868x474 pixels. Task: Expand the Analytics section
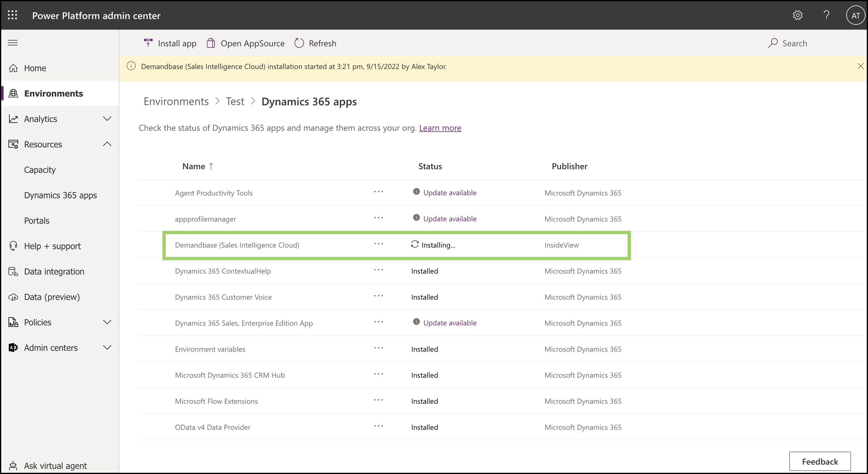pos(107,119)
